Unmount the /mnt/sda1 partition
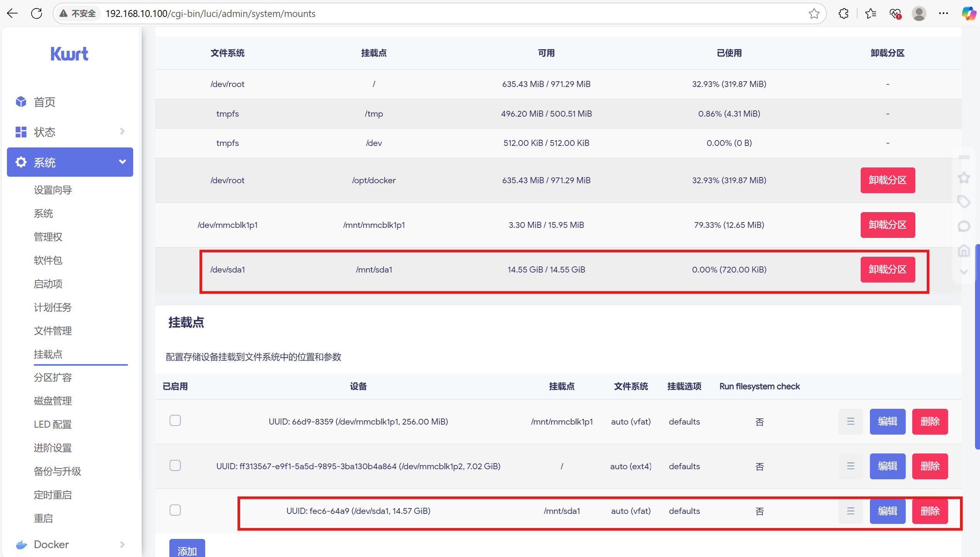The width and height of the screenshot is (980, 557). click(x=887, y=269)
